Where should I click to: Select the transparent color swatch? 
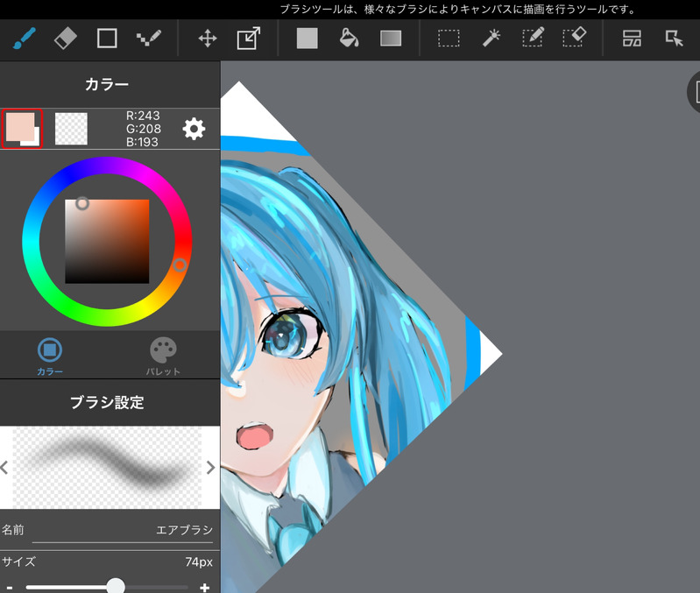[x=71, y=129]
